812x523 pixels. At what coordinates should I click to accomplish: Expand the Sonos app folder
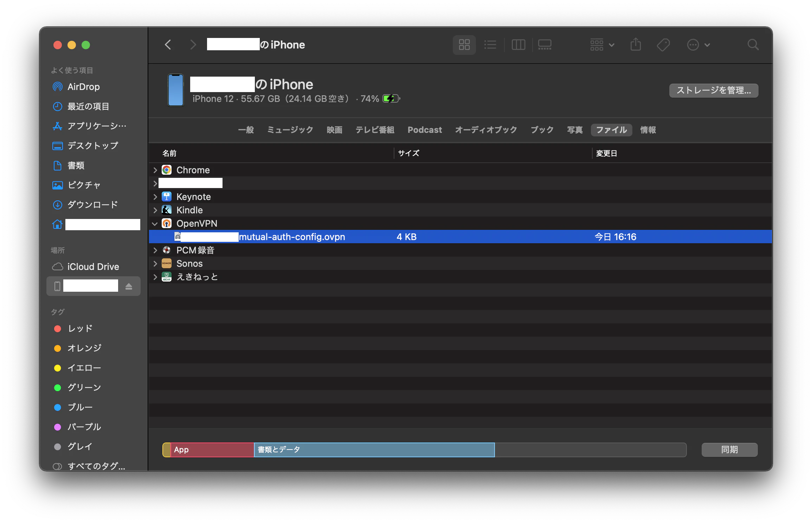point(155,264)
